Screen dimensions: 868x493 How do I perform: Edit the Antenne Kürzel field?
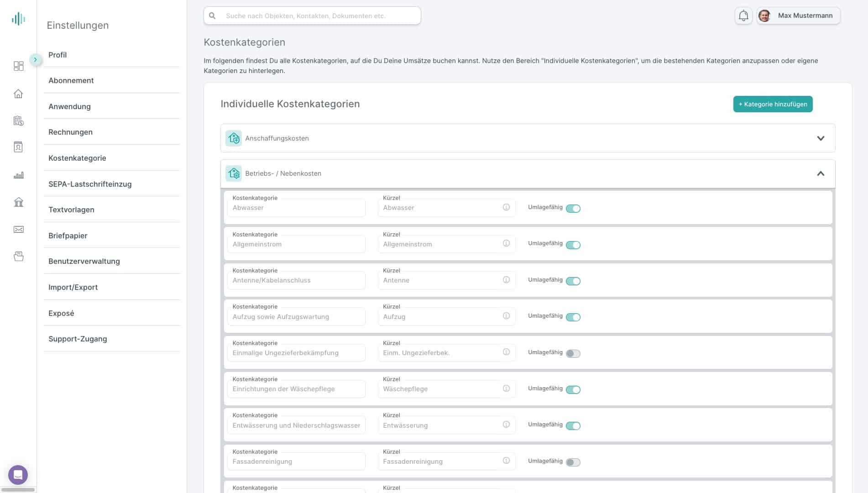pyautogui.click(x=446, y=280)
